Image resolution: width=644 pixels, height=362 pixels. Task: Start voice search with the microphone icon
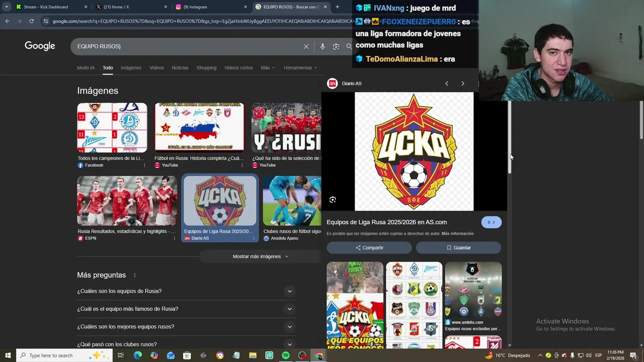[x=323, y=46]
